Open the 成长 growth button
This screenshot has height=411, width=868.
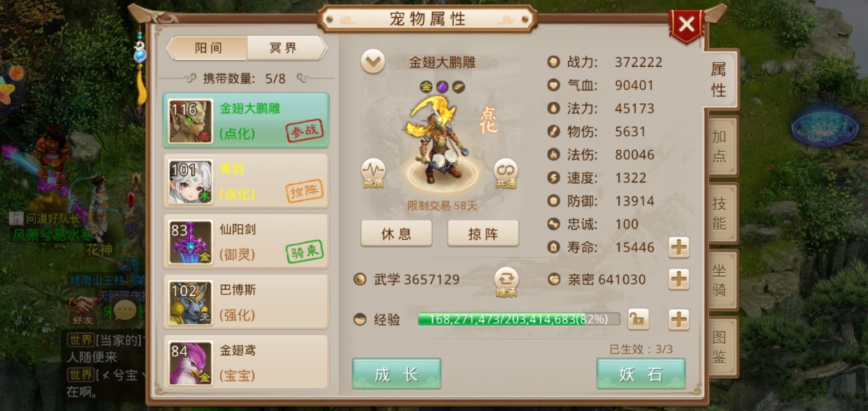click(x=396, y=374)
